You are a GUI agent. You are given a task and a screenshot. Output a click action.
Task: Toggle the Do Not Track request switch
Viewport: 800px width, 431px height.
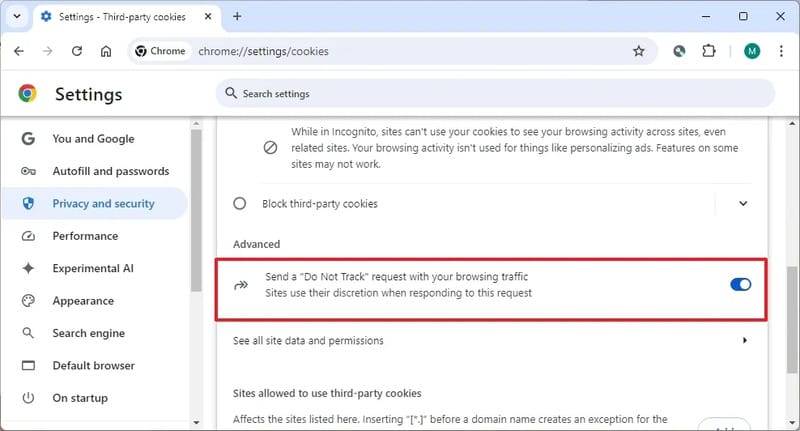(x=740, y=285)
